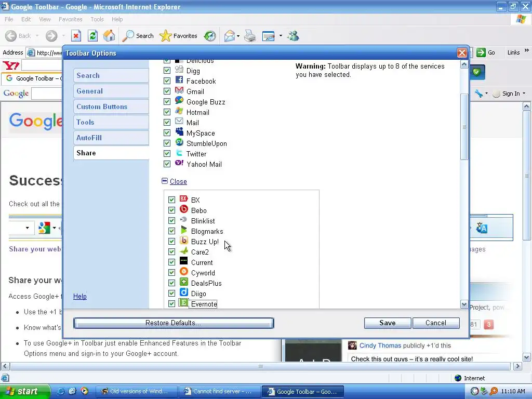Open the Custom Buttons tab
Viewport: 532px width, 399px height.
point(111,107)
